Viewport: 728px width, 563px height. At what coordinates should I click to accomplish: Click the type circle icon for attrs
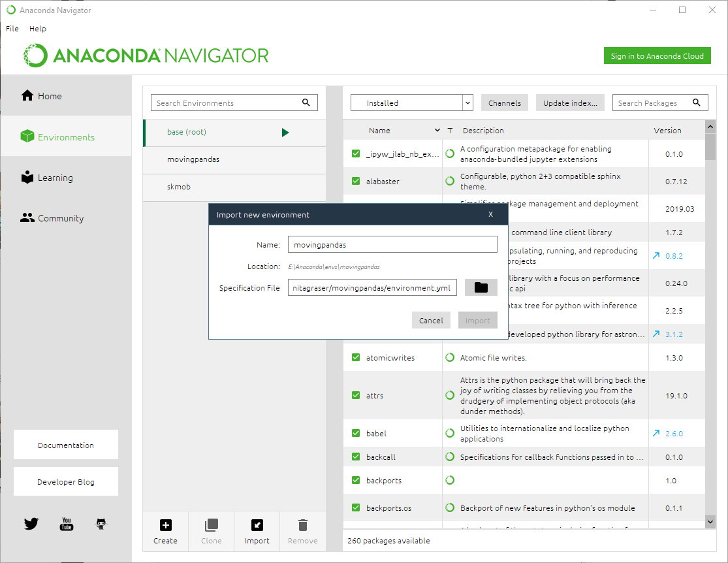coord(450,395)
